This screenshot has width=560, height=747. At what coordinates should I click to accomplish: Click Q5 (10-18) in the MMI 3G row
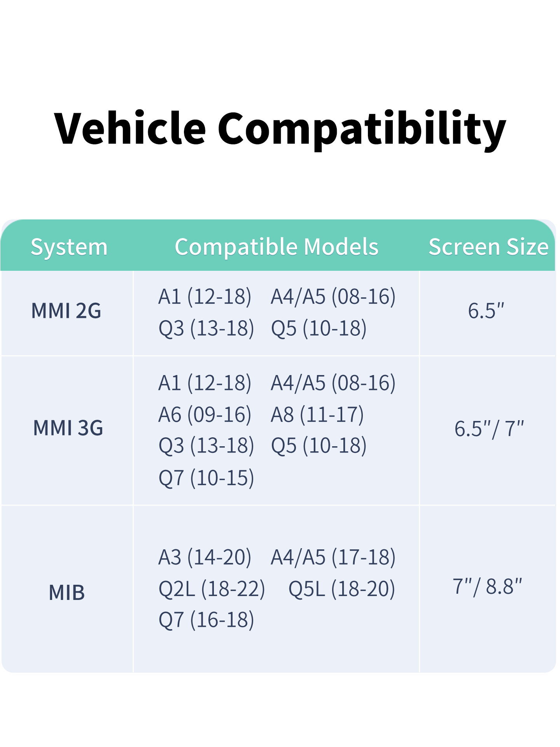[x=319, y=446]
